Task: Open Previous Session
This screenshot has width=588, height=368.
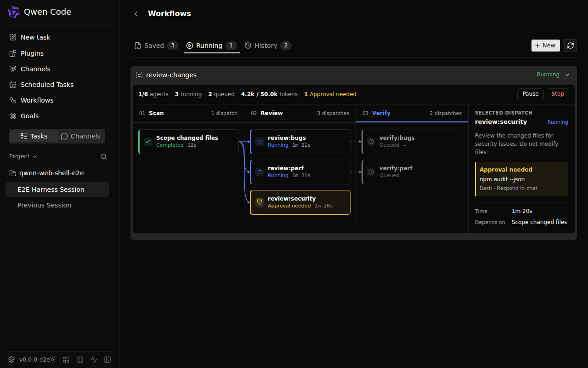Action: click(57, 205)
